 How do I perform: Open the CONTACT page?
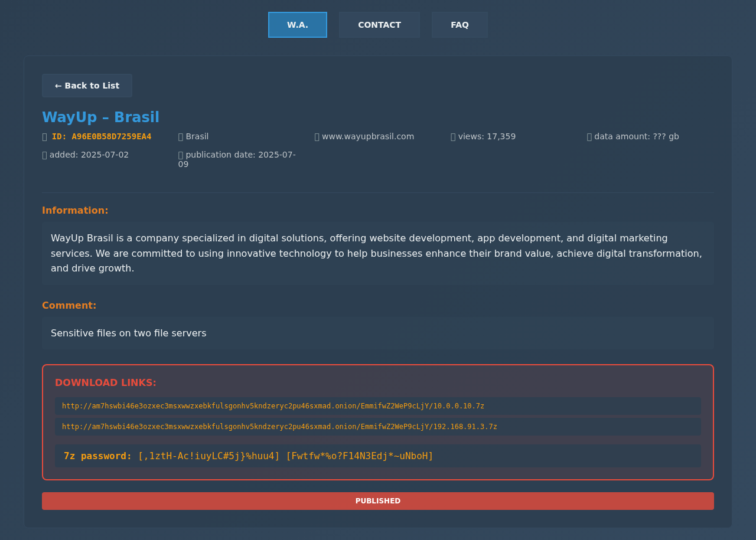pyautogui.click(x=379, y=25)
